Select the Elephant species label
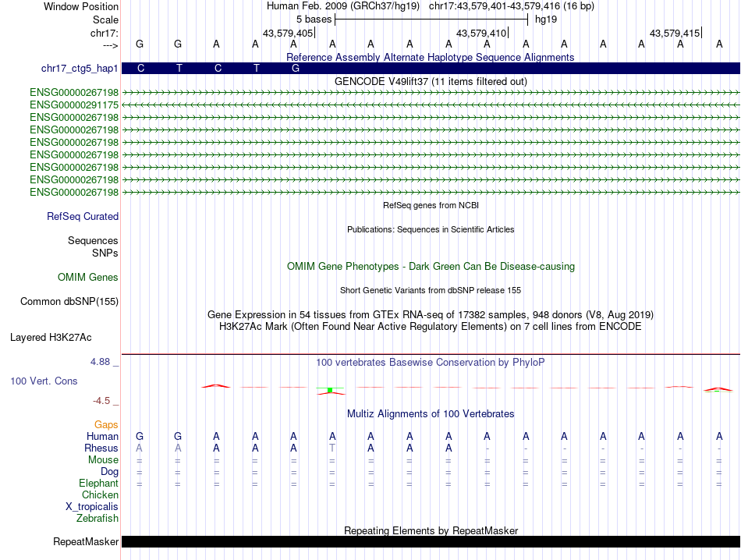This screenshot has height=560, width=741. pyautogui.click(x=98, y=483)
